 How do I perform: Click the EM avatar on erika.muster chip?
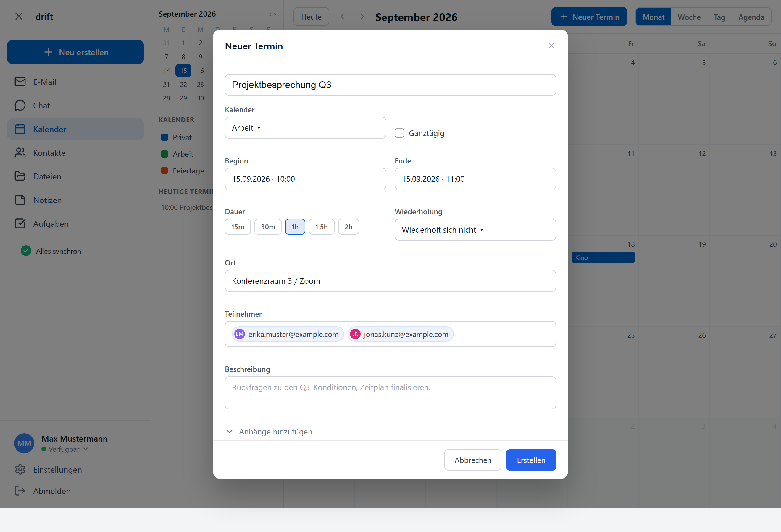[x=240, y=334]
